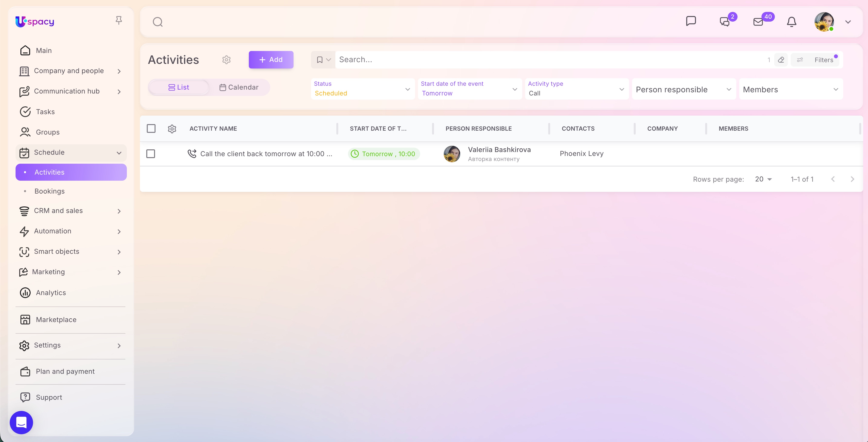The width and height of the screenshot is (868, 442).
Task: Expand Communication hub menu
Action: coord(71,91)
